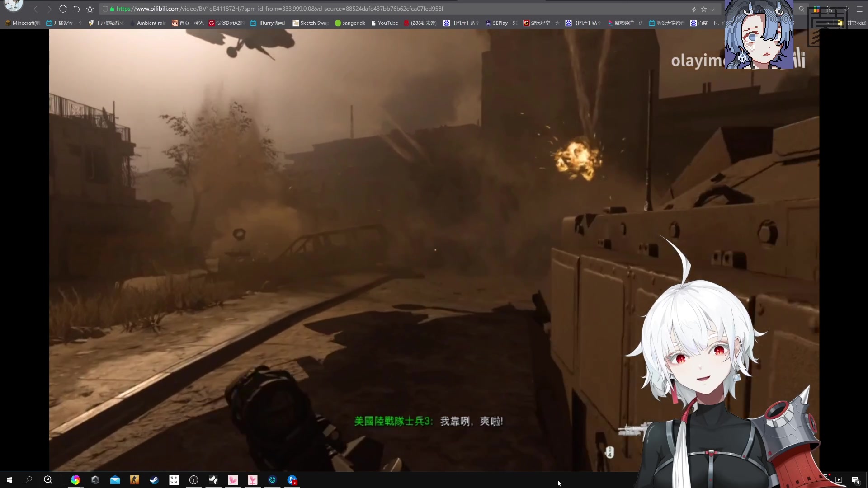This screenshot has height=488, width=868.
Task: Star this page with toolbar favorite icon
Action: point(90,9)
